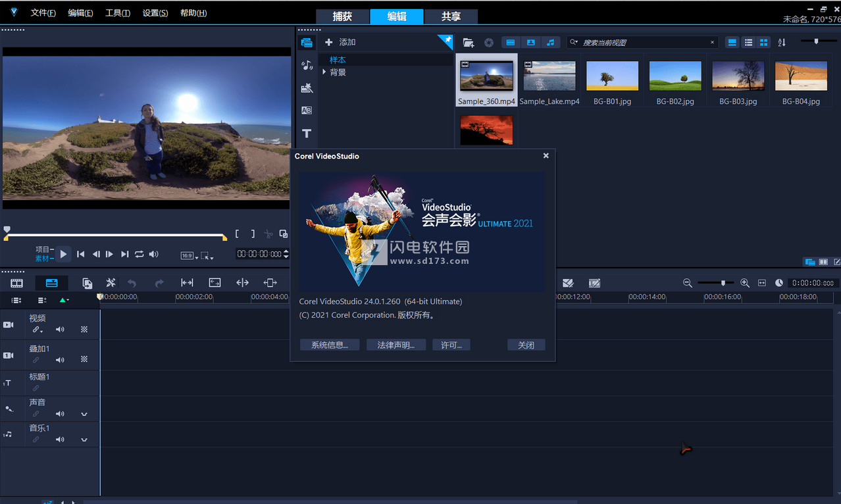Click the fit project in timeline icon
Viewport: 841px width, 504px height.
pyautogui.click(x=762, y=283)
